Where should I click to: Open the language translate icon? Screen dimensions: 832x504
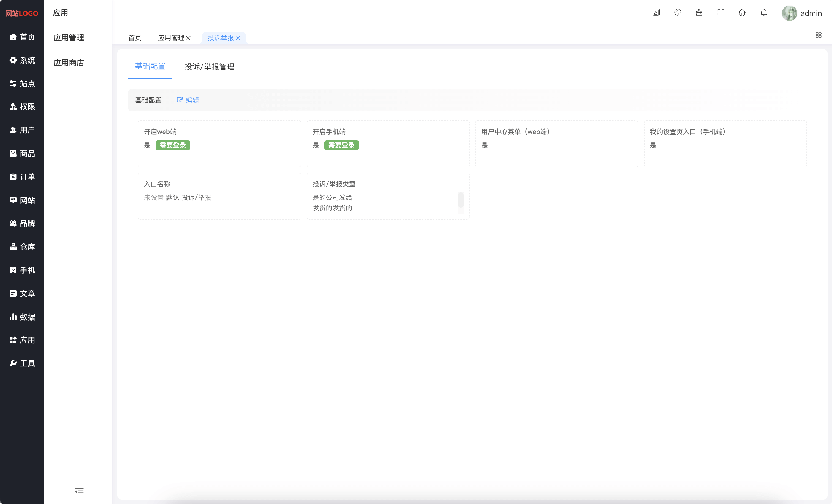pyautogui.click(x=656, y=12)
